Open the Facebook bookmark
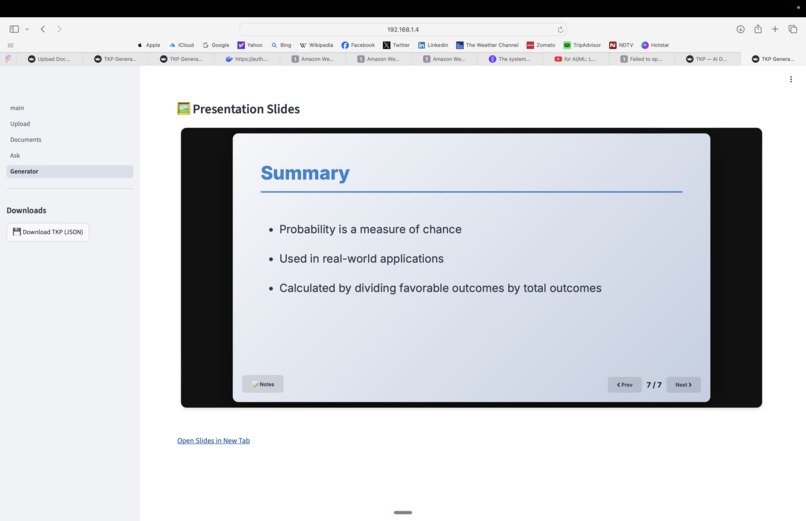This screenshot has width=806, height=521. pos(358,45)
